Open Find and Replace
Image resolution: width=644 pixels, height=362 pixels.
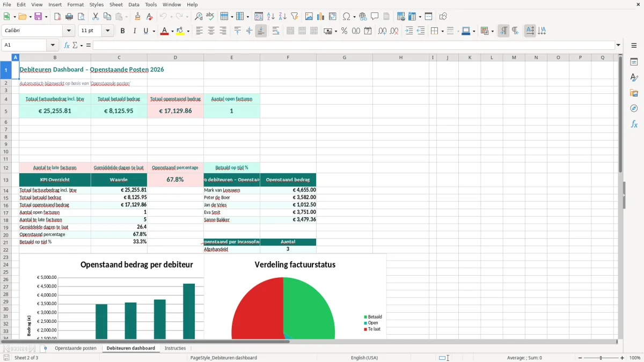199,17
